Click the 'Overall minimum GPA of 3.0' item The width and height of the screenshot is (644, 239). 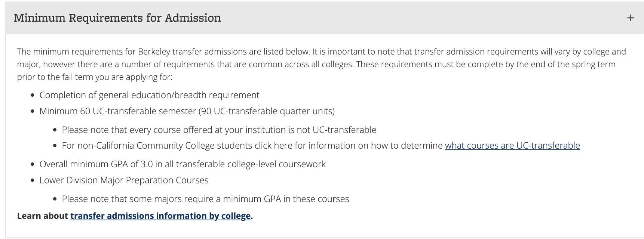(183, 164)
